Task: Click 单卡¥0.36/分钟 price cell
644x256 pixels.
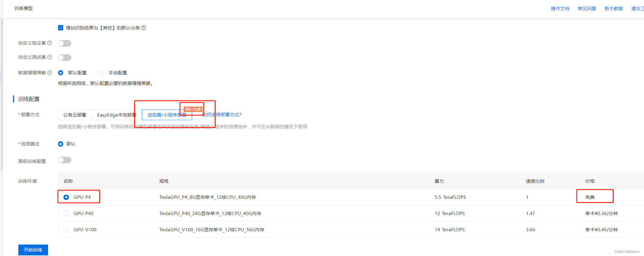Action: tap(601, 214)
